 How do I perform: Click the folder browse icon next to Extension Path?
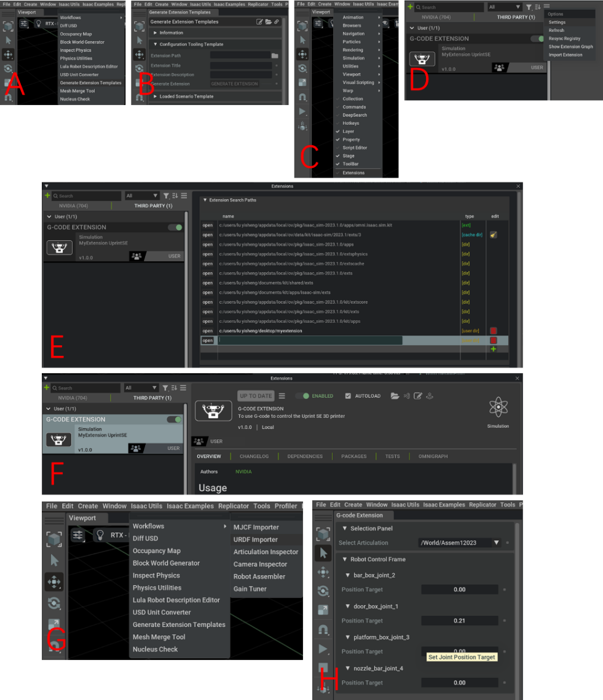click(275, 56)
